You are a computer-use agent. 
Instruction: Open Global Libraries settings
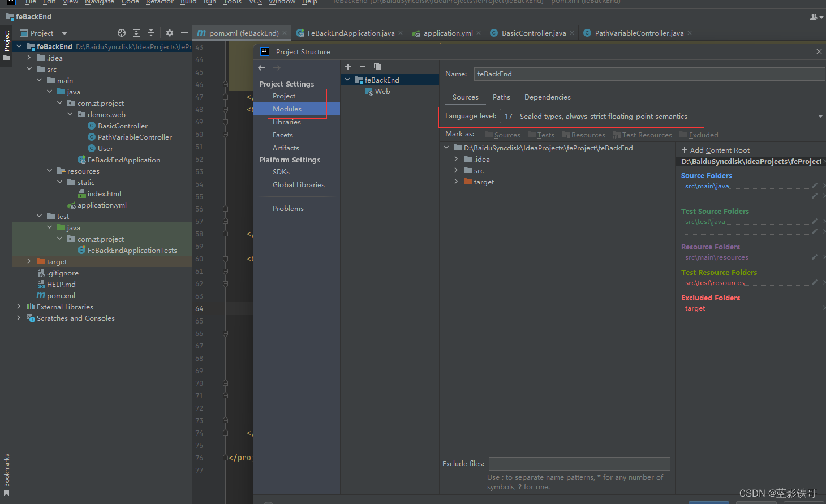point(299,185)
